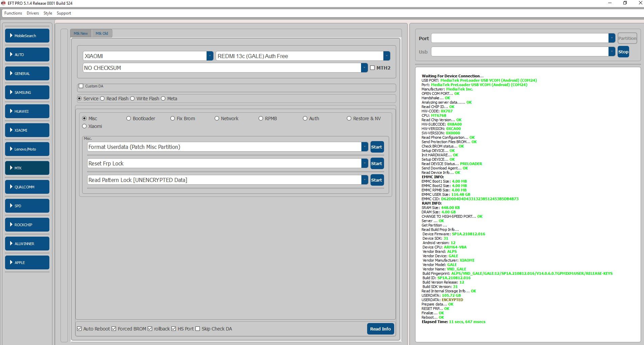The image size is (644, 345).
Task: Select the RPMB radio option
Action: (x=261, y=118)
